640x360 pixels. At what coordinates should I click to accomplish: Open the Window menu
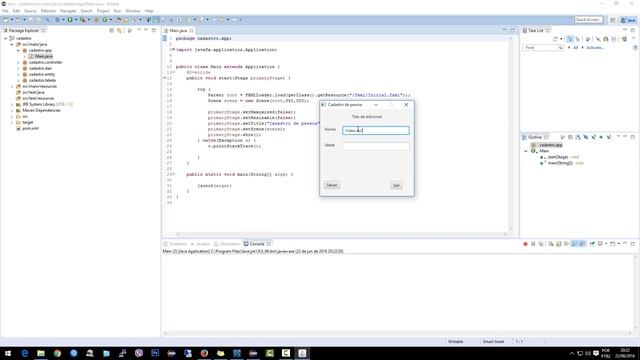133,11
